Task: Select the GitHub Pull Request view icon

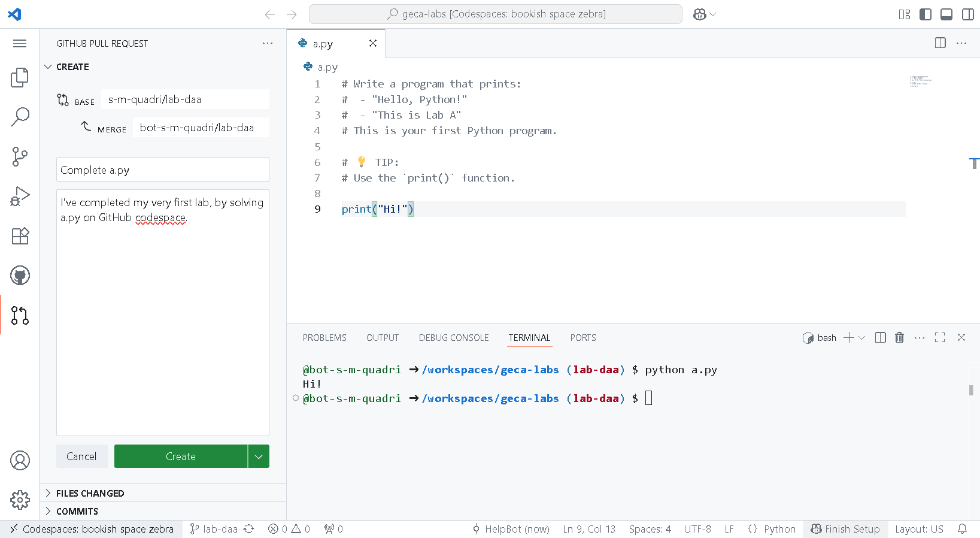Action: 20,315
